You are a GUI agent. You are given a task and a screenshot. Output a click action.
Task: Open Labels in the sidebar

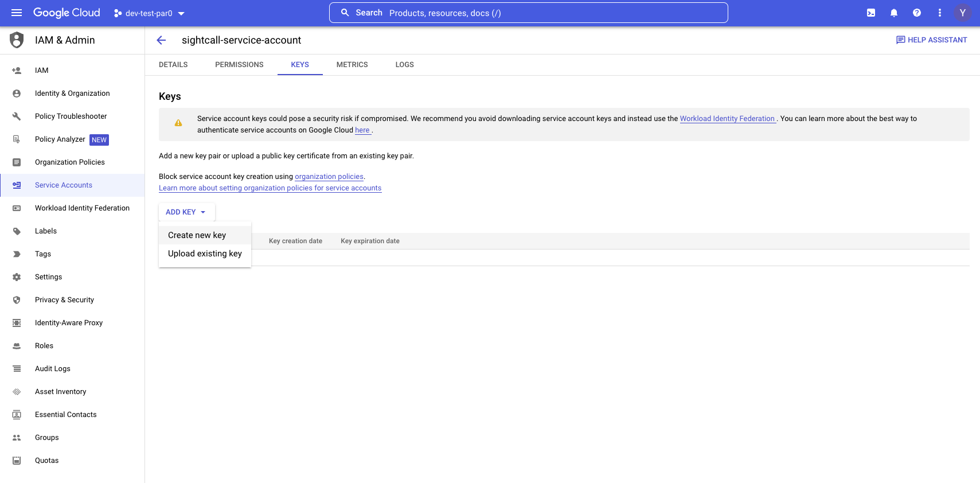tap(72, 231)
